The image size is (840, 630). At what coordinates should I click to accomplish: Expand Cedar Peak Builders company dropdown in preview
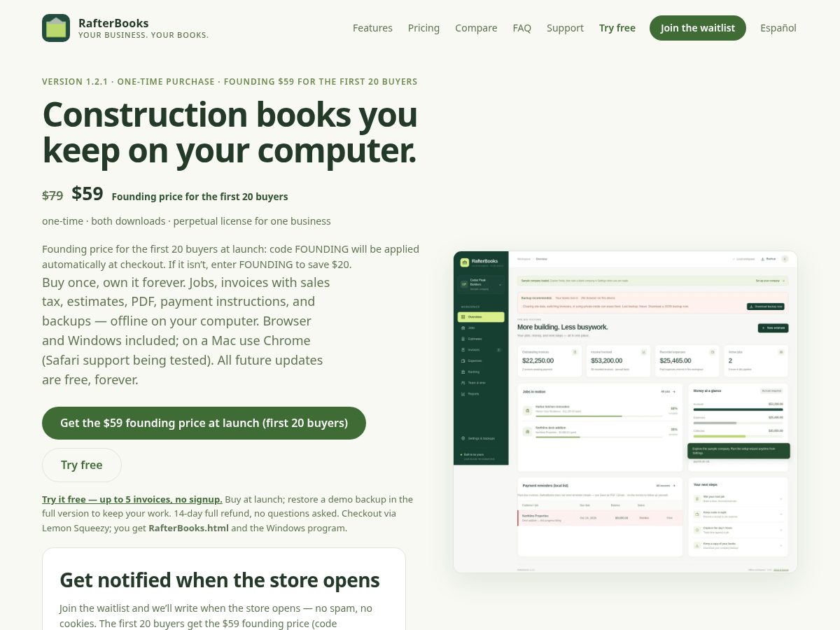(482, 284)
